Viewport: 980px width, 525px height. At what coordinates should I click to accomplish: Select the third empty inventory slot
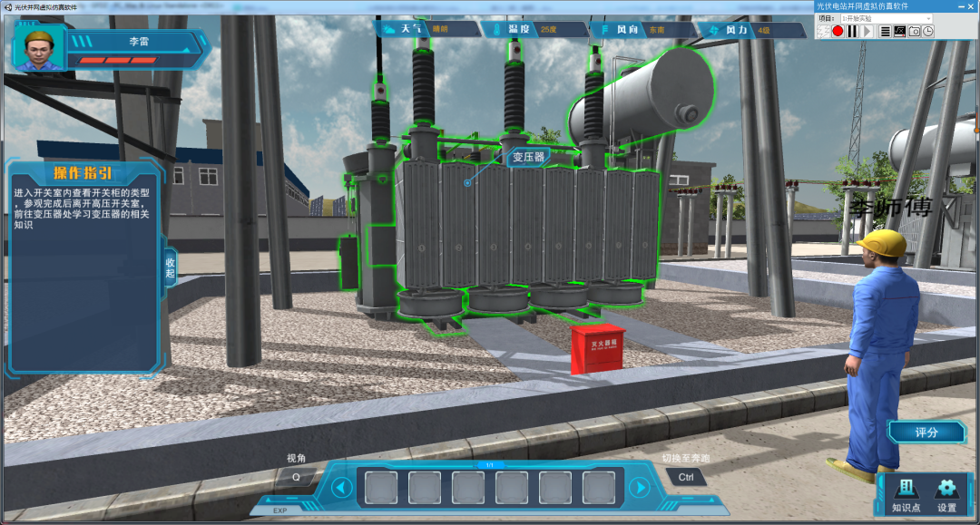(468, 488)
